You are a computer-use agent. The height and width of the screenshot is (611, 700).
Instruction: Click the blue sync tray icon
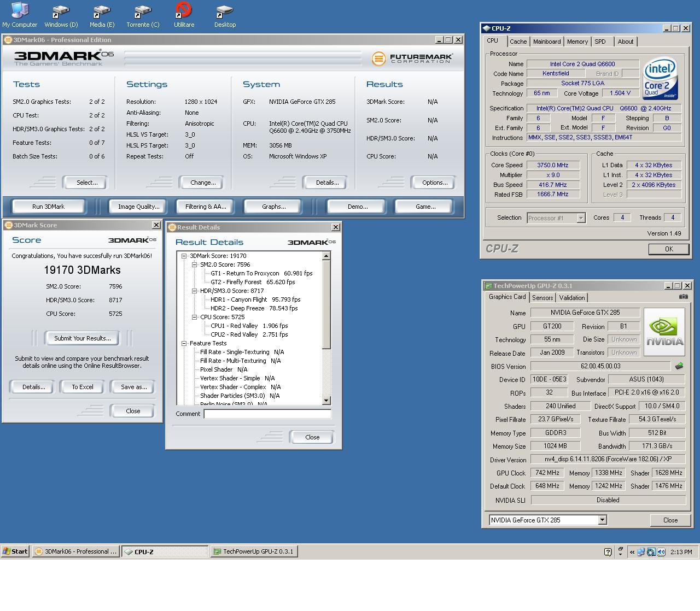651,552
